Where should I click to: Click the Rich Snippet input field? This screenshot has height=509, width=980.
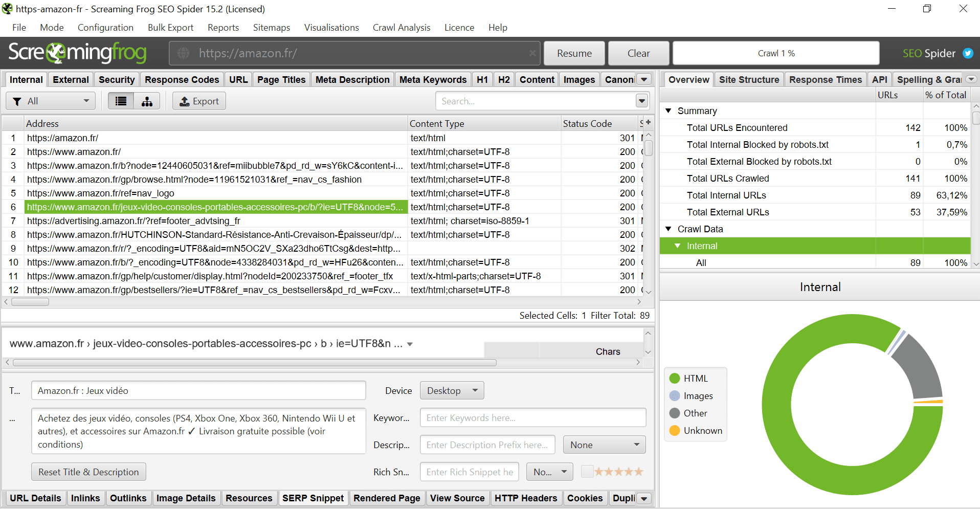[x=470, y=472]
